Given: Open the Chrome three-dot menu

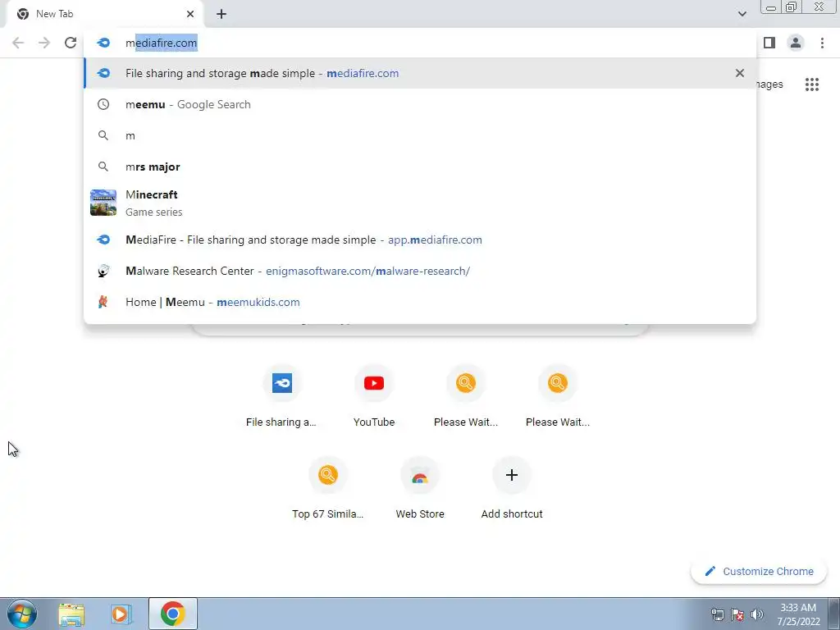Looking at the screenshot, I should pos(822,43).
